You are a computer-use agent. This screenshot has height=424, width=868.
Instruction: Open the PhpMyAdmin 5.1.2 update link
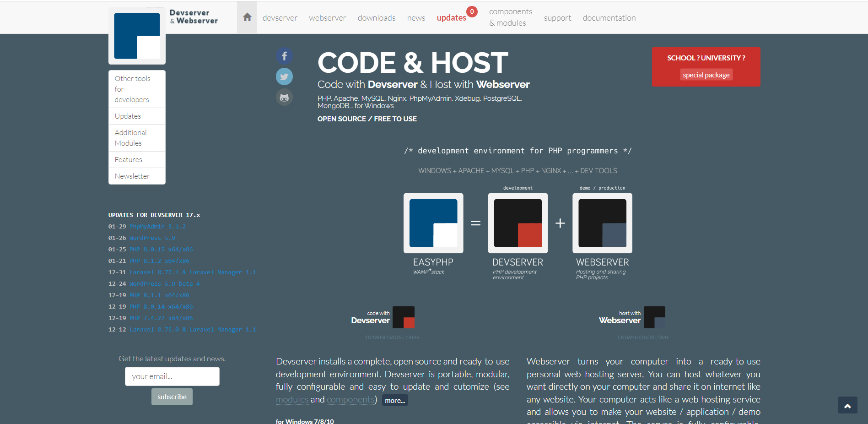pyautogui.click(x=157, y=226)
